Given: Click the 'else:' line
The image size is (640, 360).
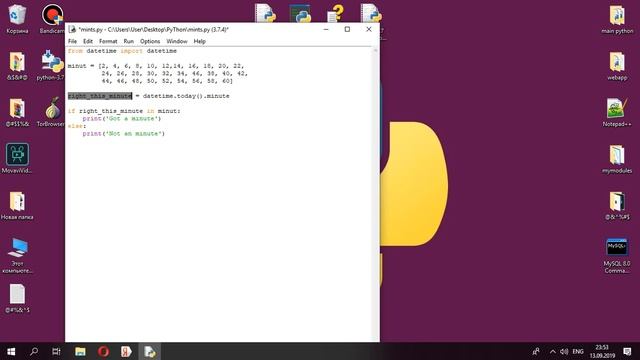Looking at the screenshot, I should pyautogui.click(x=77, y=126).
